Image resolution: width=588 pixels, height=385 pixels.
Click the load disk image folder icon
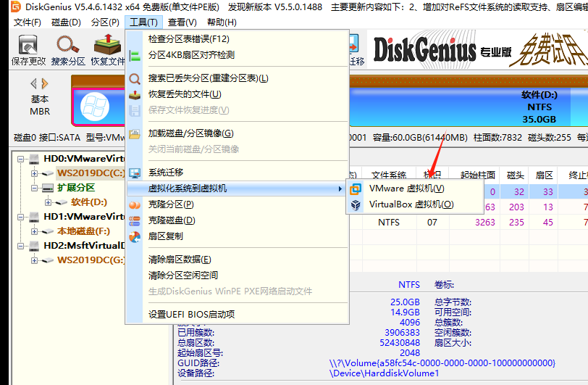135,133
